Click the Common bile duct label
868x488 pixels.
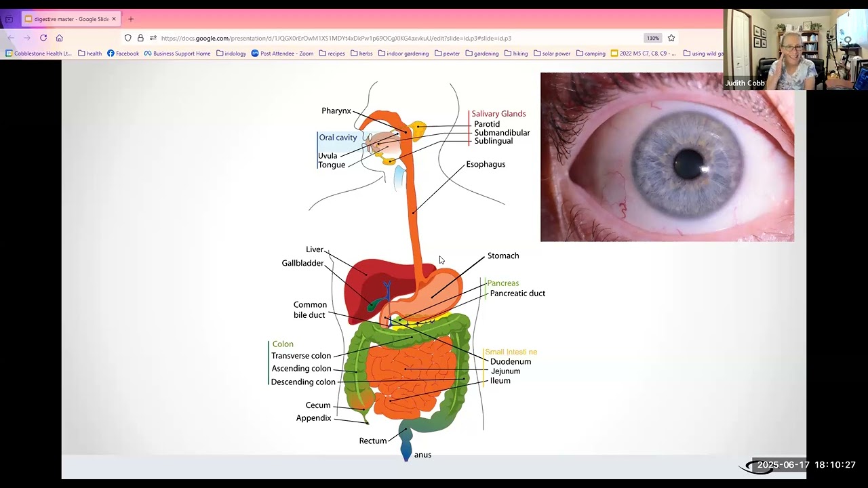(309, 310)
